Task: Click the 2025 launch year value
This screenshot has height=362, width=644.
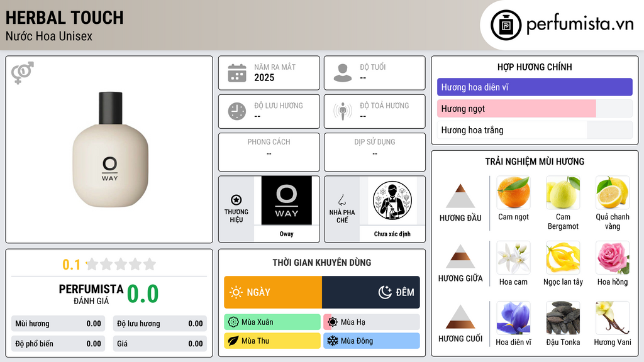Action: [x=264, y=77]
